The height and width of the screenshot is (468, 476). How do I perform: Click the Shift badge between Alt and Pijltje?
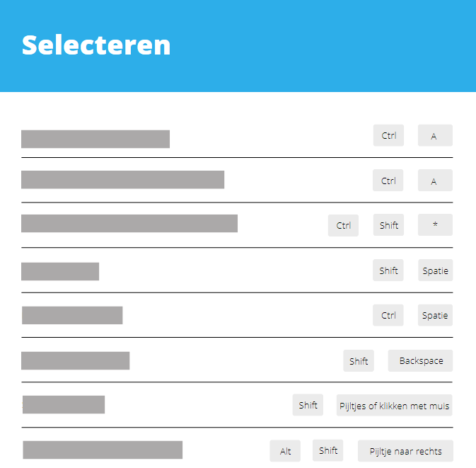point(328,450)
